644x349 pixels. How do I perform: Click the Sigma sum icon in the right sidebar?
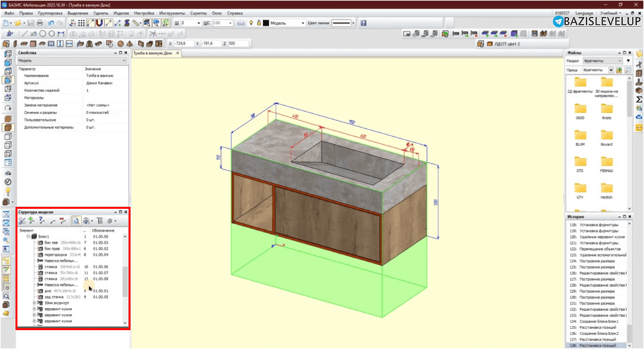639,99
